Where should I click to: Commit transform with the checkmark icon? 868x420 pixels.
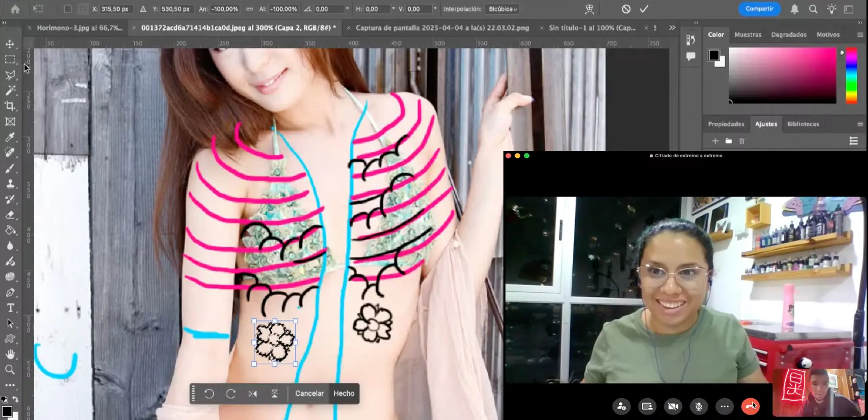point(644,9)
